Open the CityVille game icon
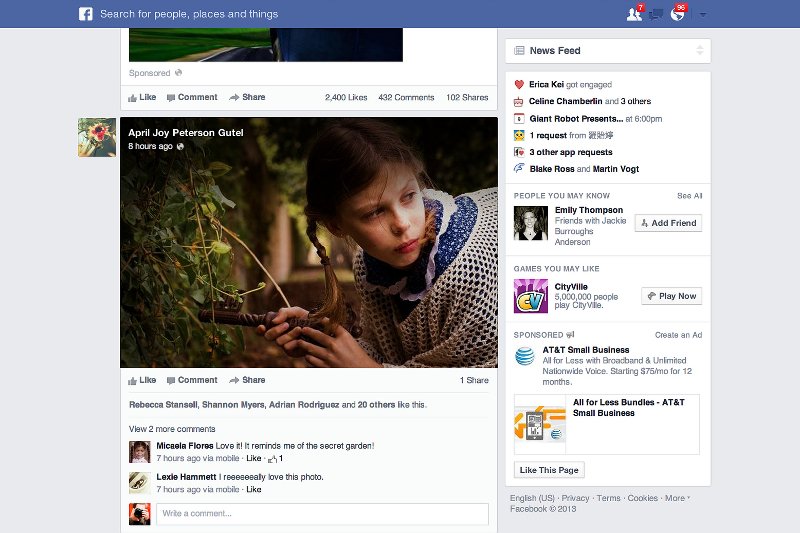 click(531, 296)
